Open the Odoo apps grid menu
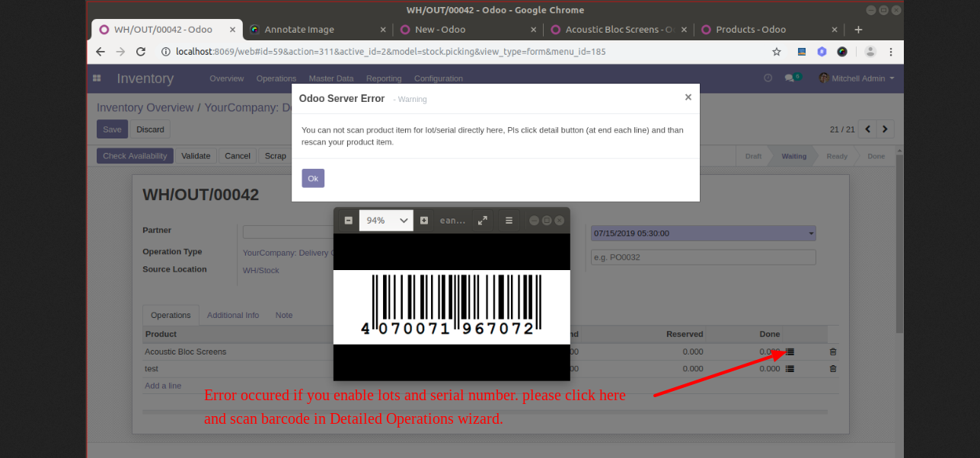 (x=97, y=78)
